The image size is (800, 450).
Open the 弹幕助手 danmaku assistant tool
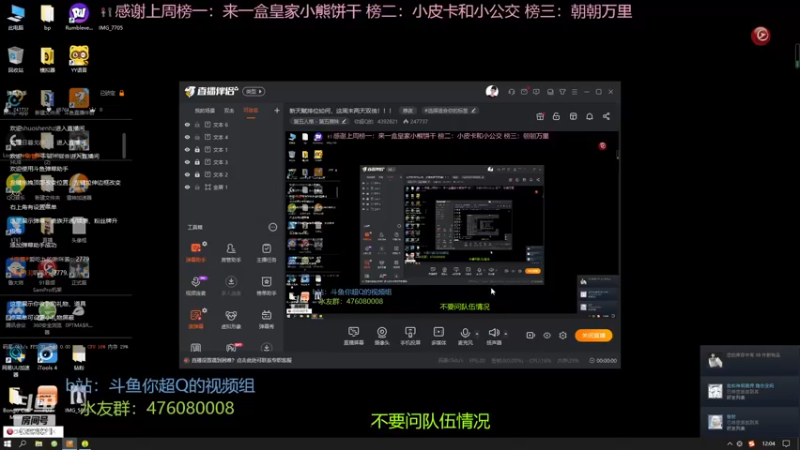click(x=196, y=252)
